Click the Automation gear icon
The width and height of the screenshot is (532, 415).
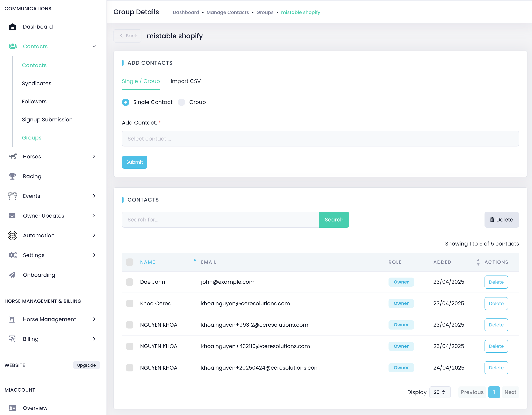pyautogui.click(x=12, y=235)
